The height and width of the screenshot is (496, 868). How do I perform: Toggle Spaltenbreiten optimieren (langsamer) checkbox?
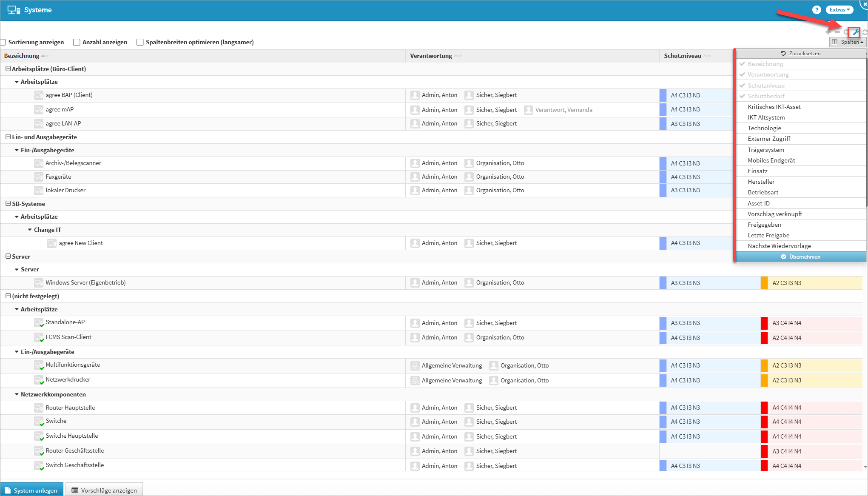(x=140, y=42)
